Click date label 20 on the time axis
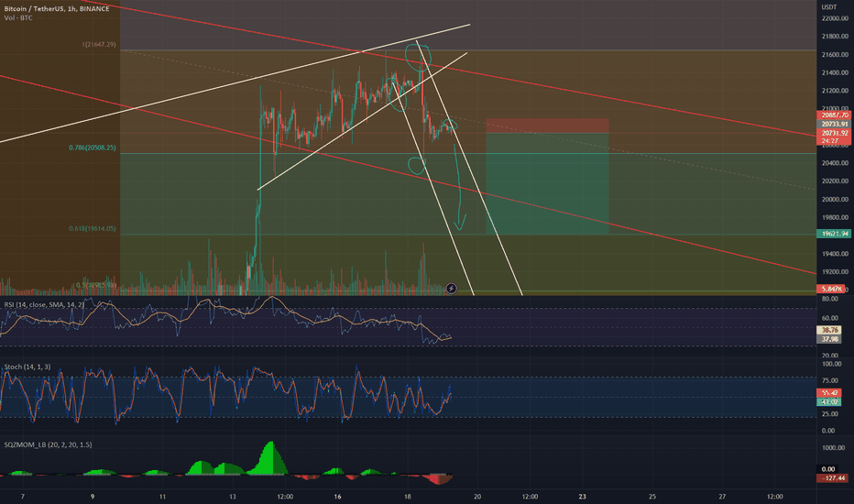Viewport: 854px width, 504px height. click(477, 497)
